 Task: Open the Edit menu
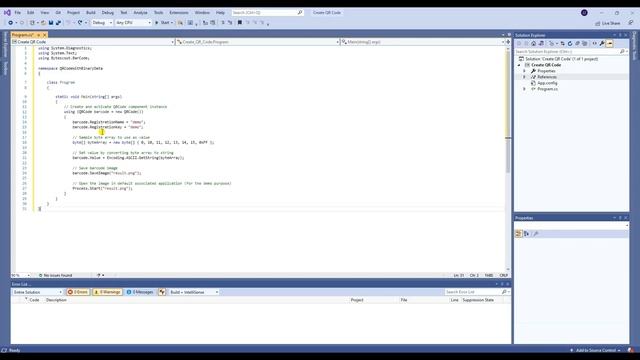(31, 13)
